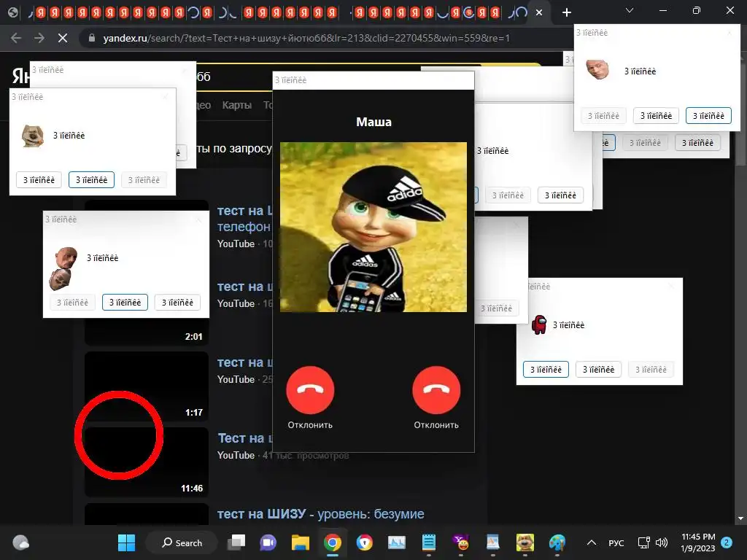Click the two stacked faces image in the dialog
Screen dimensions: 747x560
coord(63,268)
